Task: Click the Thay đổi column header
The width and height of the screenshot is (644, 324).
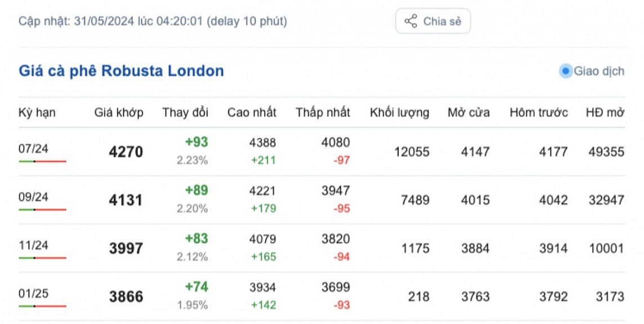Action: pos(185,112)
